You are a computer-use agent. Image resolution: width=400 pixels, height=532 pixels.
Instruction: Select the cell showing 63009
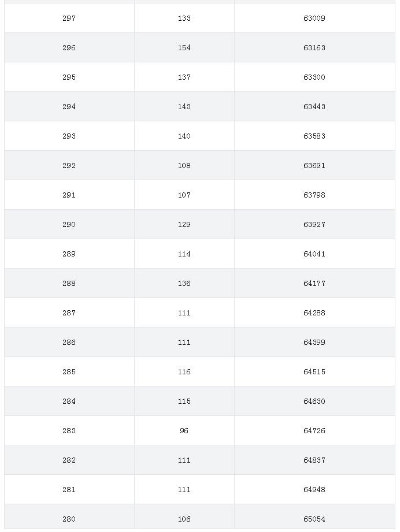(x=314, y=18)
